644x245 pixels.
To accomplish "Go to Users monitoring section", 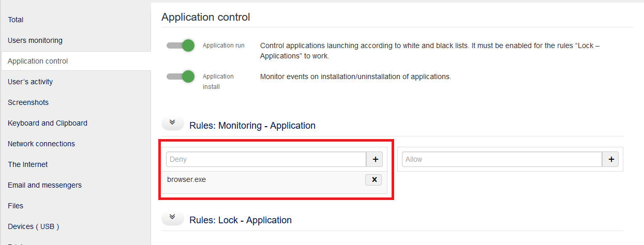I will 35,40.
